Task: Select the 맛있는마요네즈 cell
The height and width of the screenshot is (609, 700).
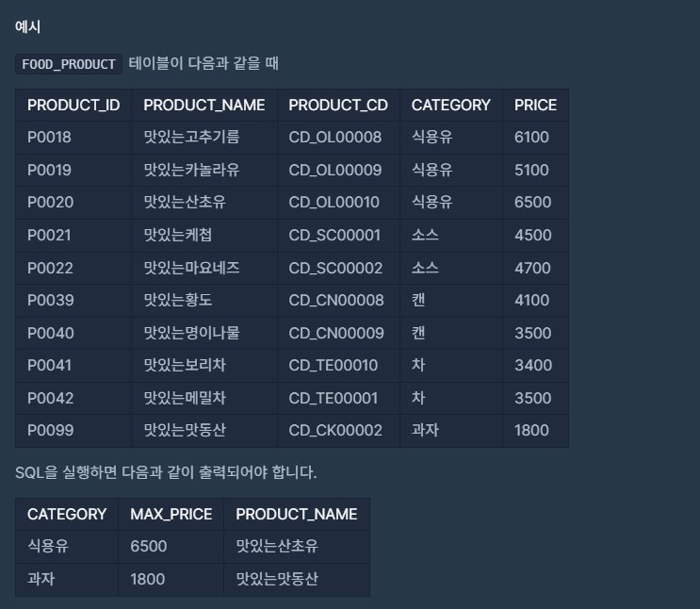Action: coord(204,268)
